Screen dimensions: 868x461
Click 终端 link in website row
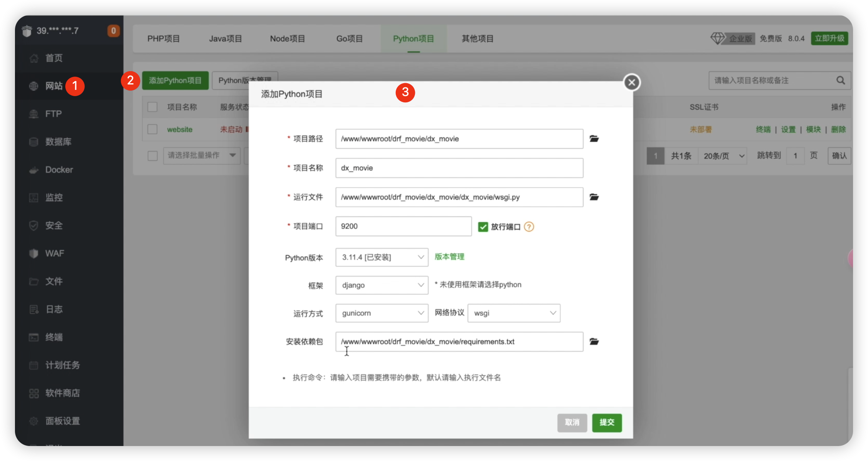(763, 129)
